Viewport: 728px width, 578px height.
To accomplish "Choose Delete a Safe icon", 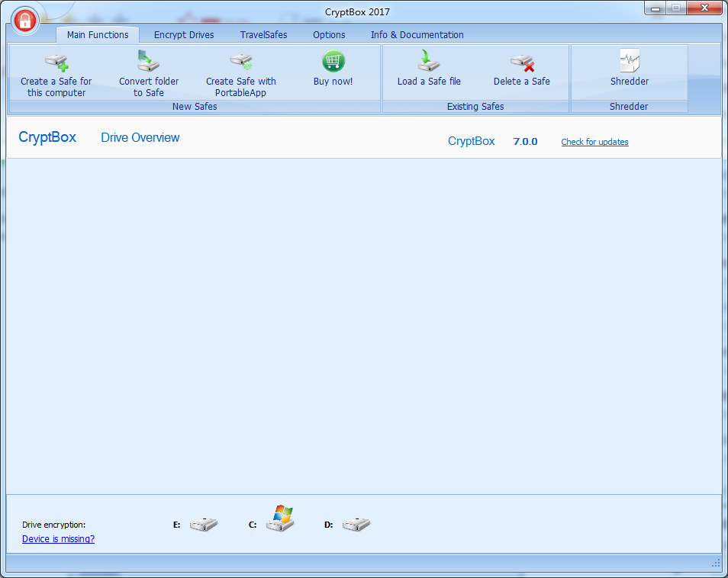I will point(522,63).
